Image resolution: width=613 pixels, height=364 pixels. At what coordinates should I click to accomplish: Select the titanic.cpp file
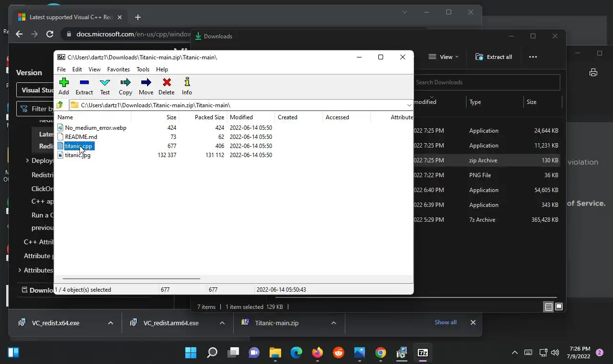[x=79, y=146]
